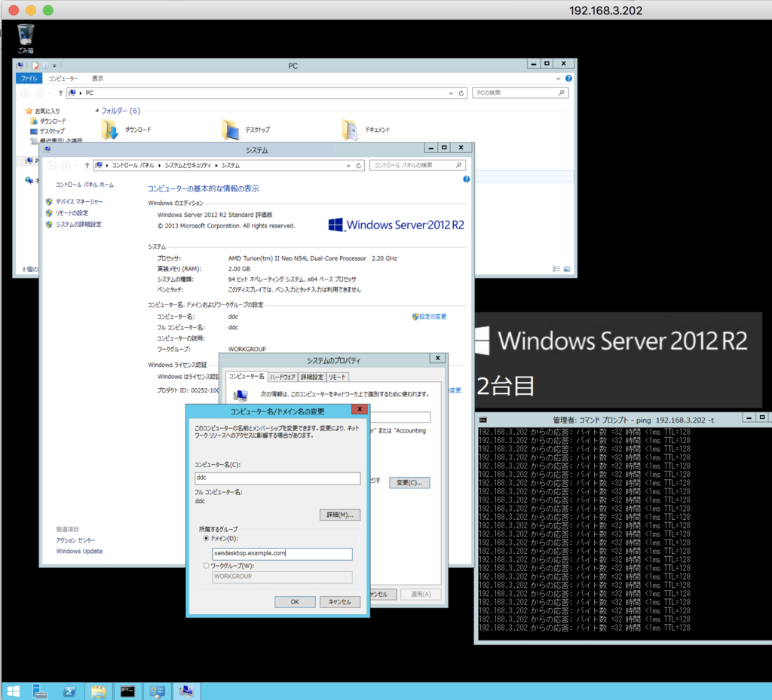Switch PC window to large icons view
772x700 pixels.
coord(567,269)
